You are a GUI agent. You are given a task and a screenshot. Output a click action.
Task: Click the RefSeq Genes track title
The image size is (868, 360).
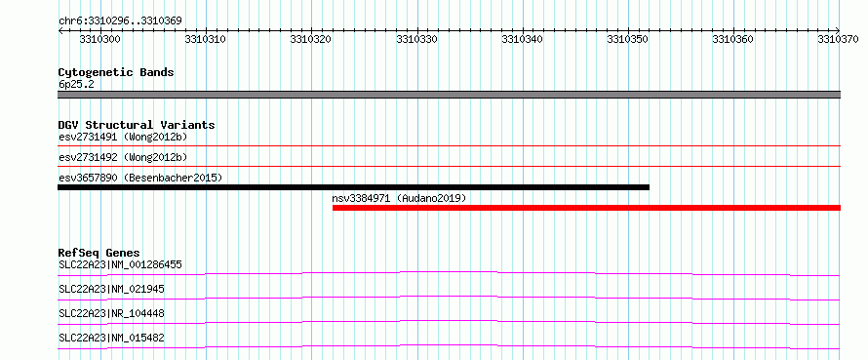click(99, 253)
